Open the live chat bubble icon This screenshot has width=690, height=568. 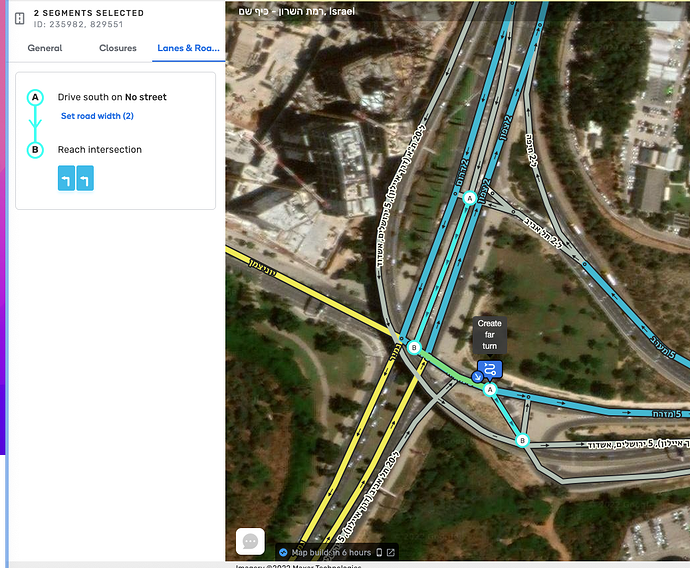pos(250,541)
